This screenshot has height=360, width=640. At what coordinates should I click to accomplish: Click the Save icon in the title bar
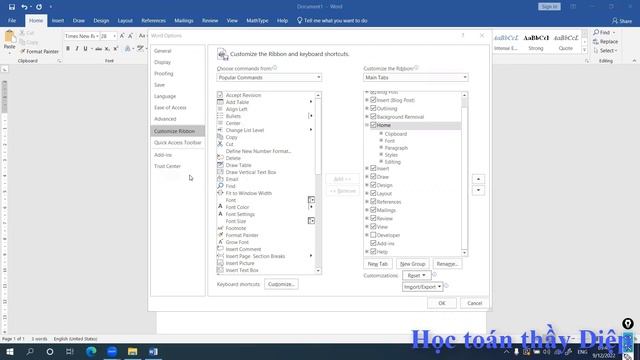(x=11, y=7)
